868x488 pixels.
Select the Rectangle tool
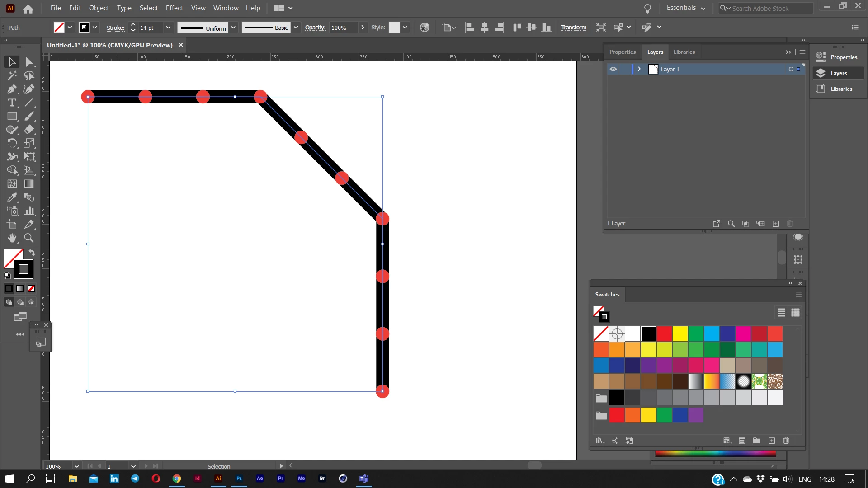[12, 116]
